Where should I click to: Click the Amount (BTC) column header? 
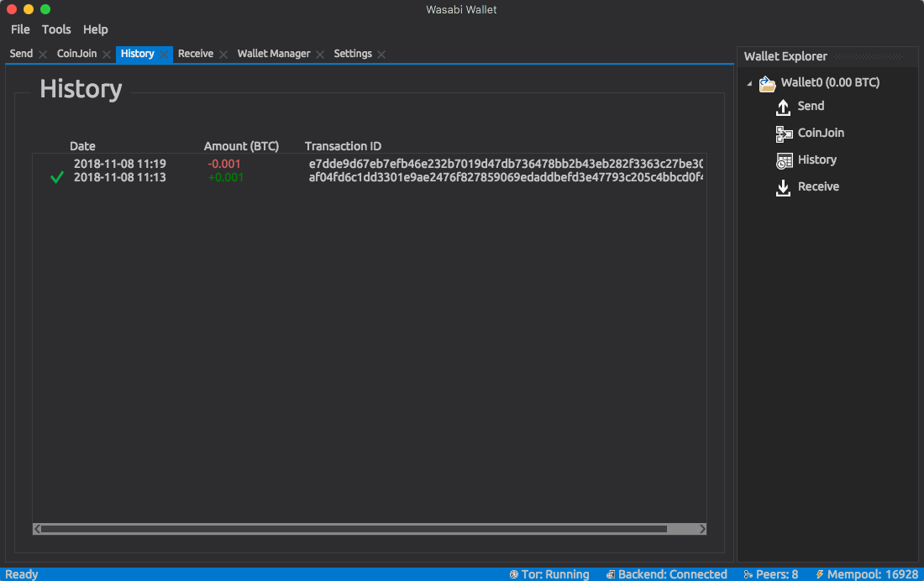coord(241,146)
